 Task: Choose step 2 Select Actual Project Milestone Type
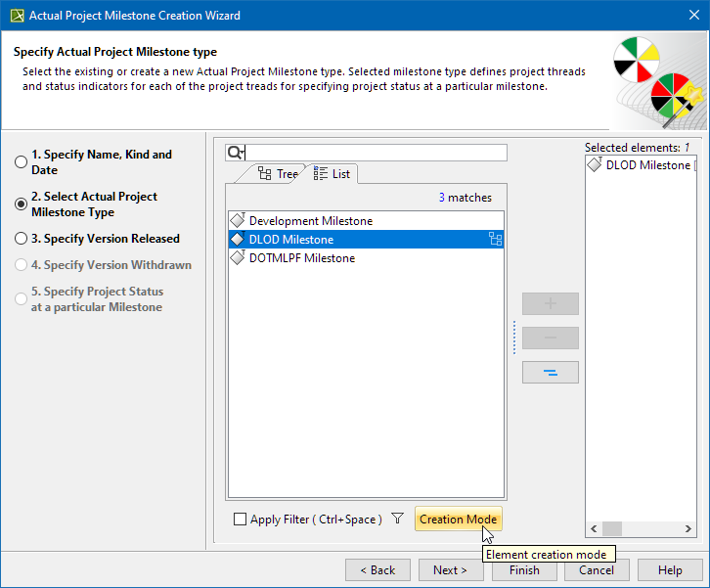coord(21,204)
